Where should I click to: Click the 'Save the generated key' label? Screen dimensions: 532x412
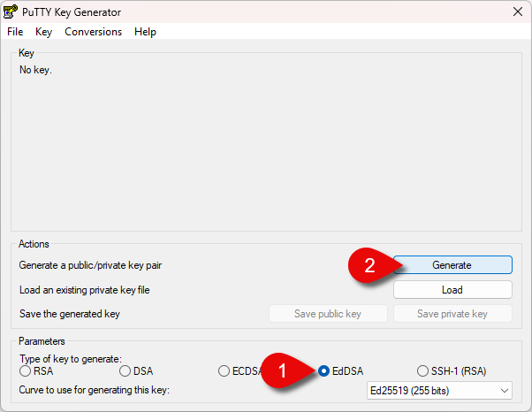click(x=70, y=314)
